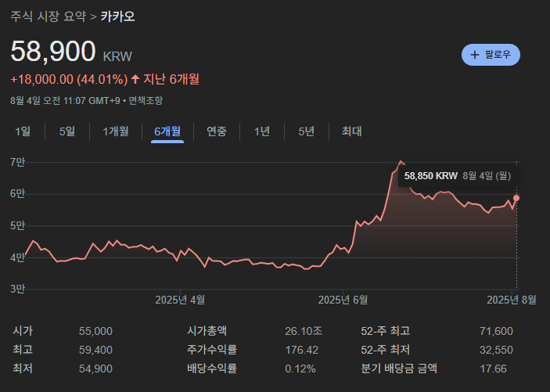The image size is (550, 392).
Task: Click the 5만 y-axis label
Action: click(17, 225)
